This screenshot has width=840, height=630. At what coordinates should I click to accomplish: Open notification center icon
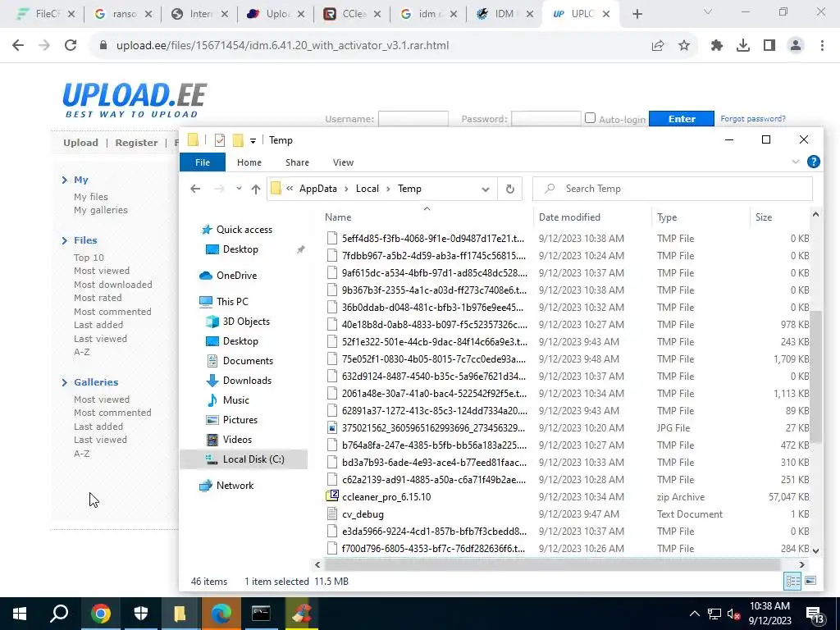815,614
